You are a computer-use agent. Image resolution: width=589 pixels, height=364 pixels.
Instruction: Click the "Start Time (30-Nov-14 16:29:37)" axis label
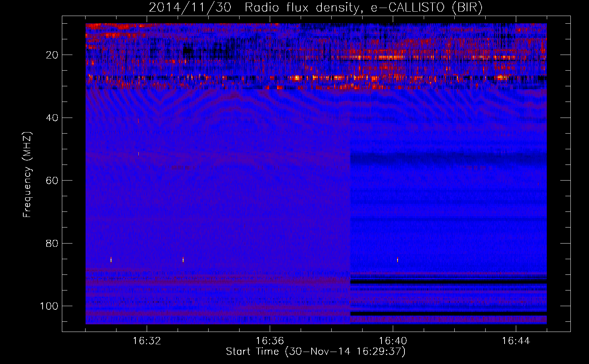316,352
